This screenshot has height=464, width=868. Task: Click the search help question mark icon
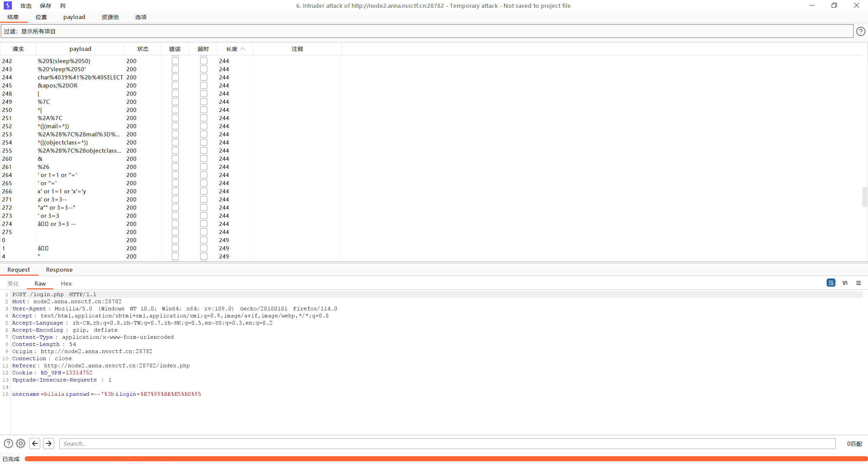[8, 443]
